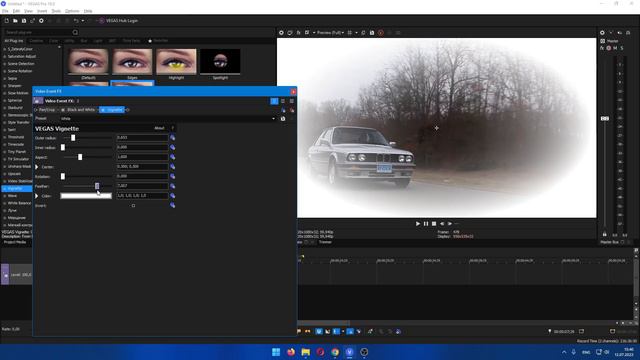Play the preview
This screenshot has height=360, width=640.
point(418,224)
